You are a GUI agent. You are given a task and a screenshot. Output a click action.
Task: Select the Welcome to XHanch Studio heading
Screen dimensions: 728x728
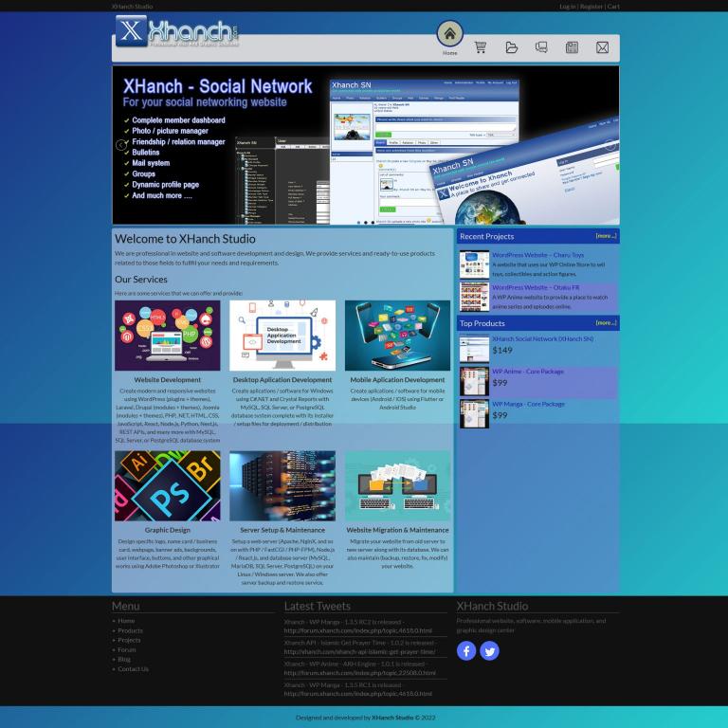pyautogui.click(x=185, y=239)
